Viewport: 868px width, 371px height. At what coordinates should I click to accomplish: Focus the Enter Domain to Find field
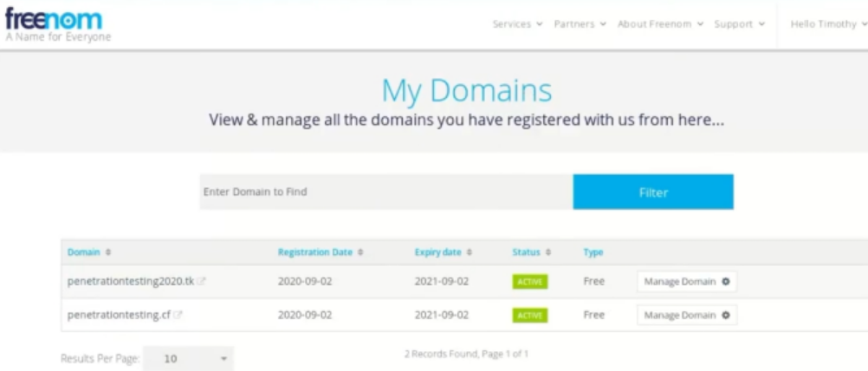386,192
